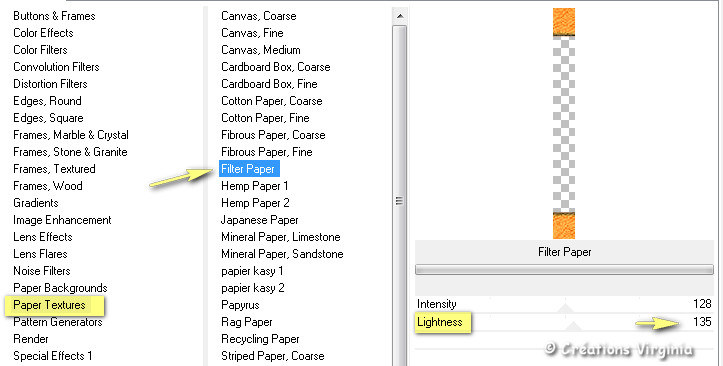
Task: Choose the Edges, Round category
Action: (47, 101)
